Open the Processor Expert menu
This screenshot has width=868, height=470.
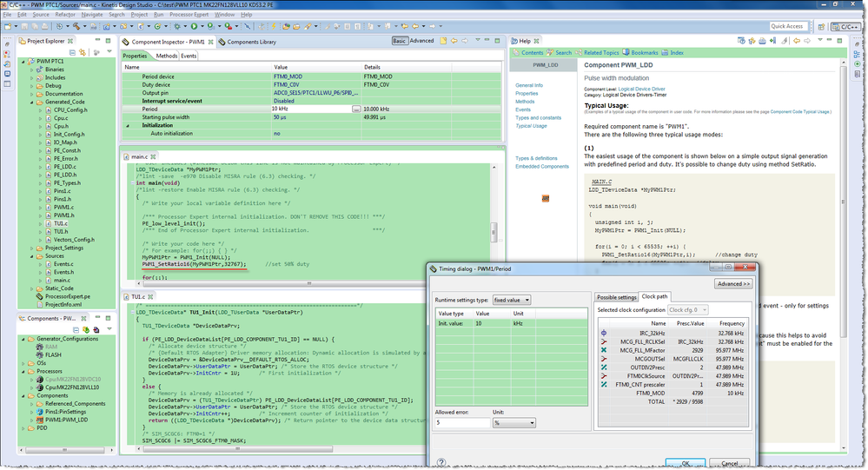pyautogui.click(x=189, y=15)
